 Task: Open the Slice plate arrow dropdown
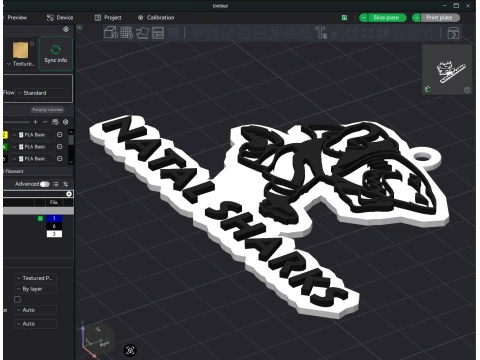(364, 18)
